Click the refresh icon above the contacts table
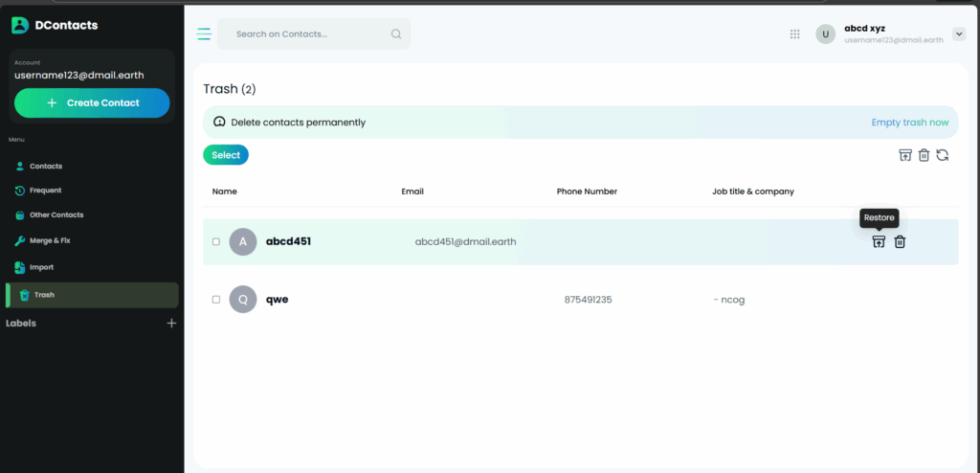The height and width of the screenshot is (473, 980). pyautogui.click(x=942, y=155)
